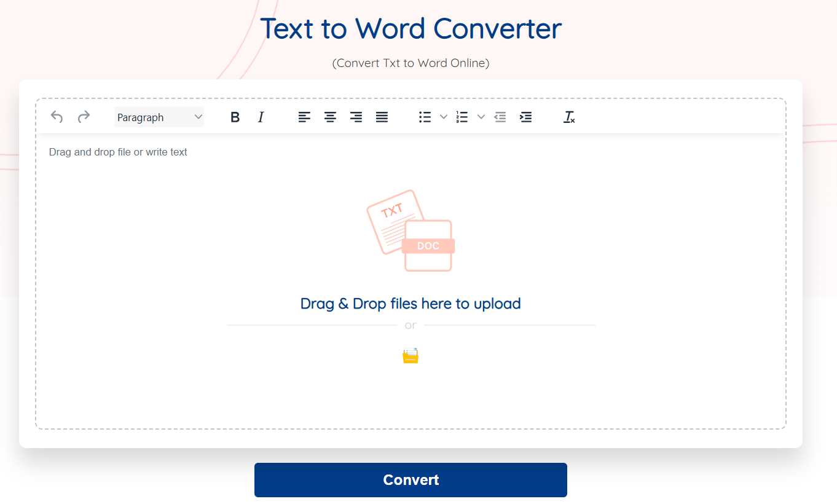Insert a bulleted list

pos(425,117)
